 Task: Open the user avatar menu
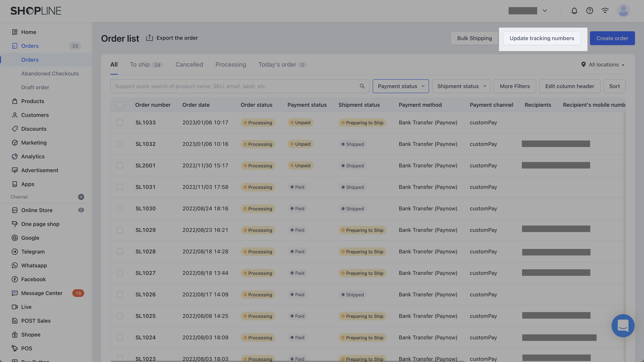tap(623, 11)
